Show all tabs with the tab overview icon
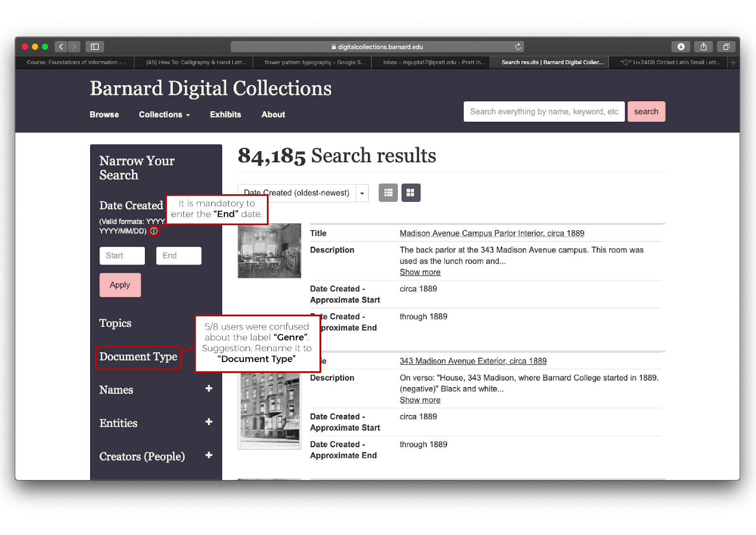This screenshot has width=756, height=535. 726,47
